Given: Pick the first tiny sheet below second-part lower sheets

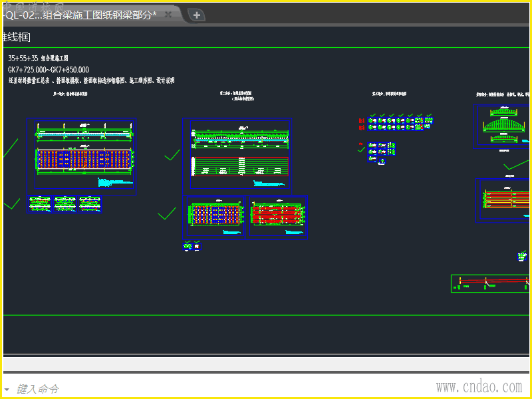Looking at the screenshot, I should tap(188, 247).
